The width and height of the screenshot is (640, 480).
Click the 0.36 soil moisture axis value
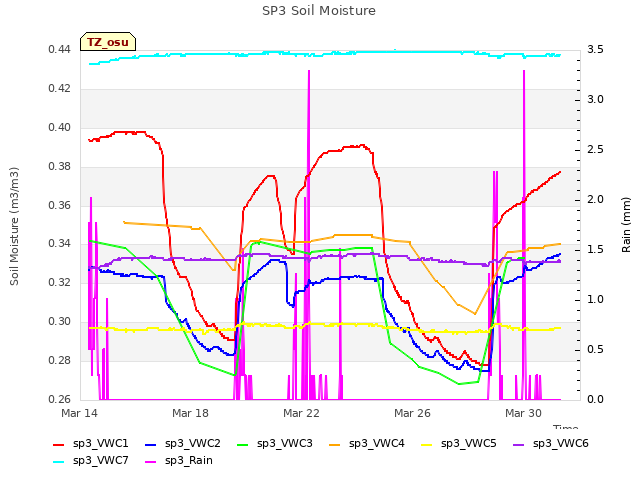click(x=60, y=205)
